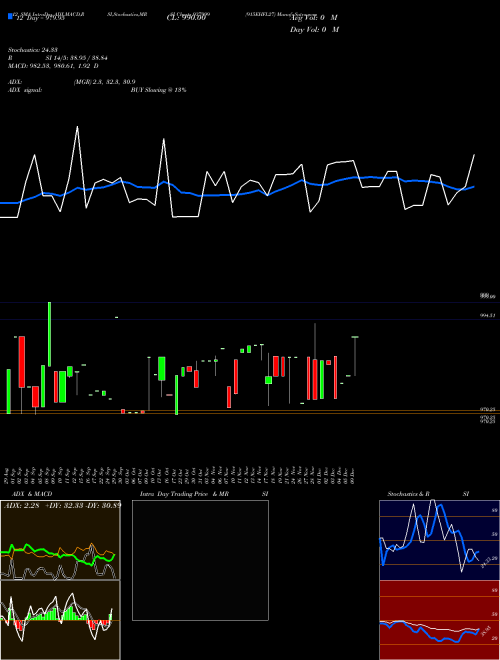500x660 pixels.
Task: Click the "Day Vol: 0 M" readout
Action: [314, 30]
